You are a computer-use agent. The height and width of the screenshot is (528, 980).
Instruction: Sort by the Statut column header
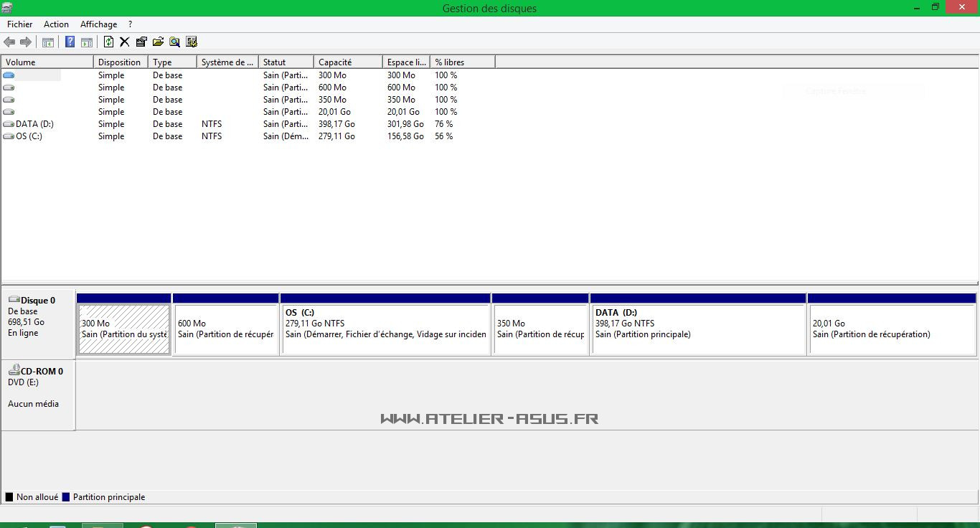pos(286,62)
